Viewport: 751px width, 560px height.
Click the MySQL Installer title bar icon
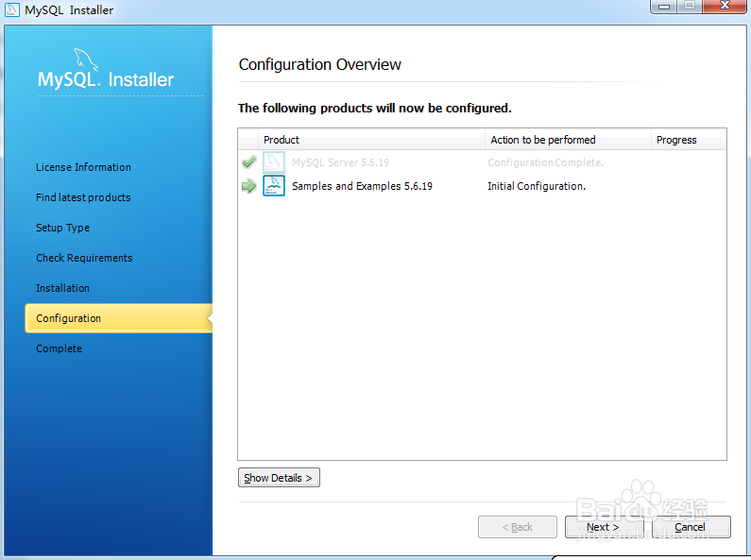coord(12,9)
